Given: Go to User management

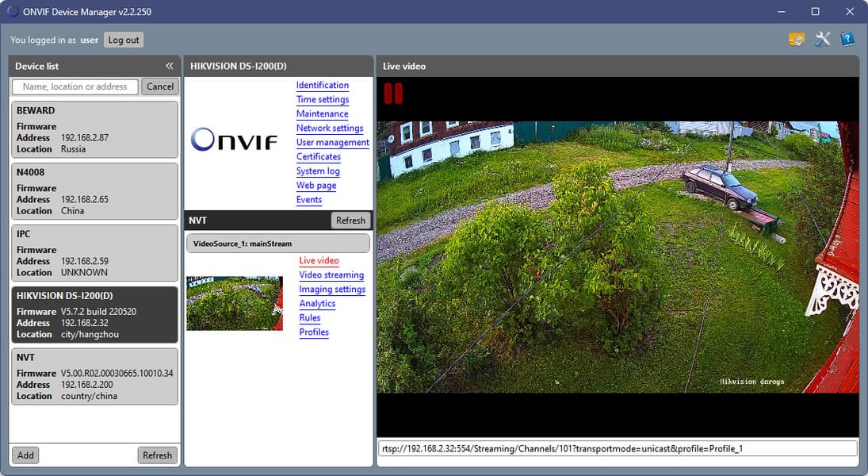Looking at the screenshot, I should [x=332, y=143].
